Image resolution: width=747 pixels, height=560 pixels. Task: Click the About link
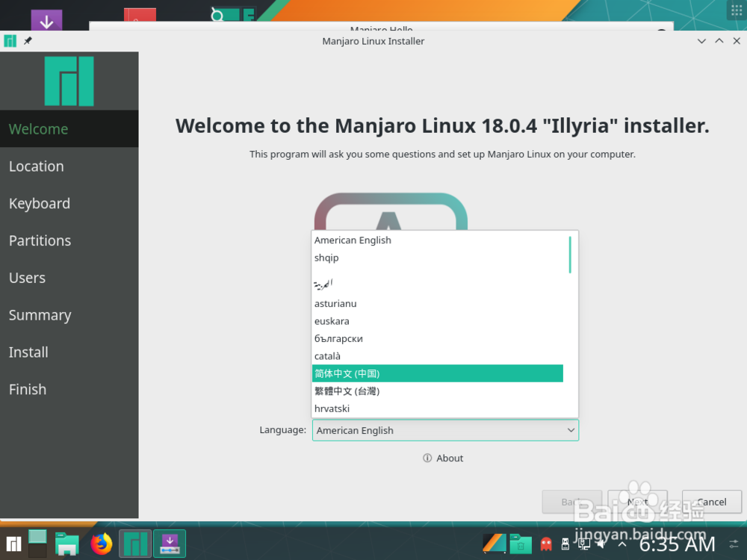(443, 458)
